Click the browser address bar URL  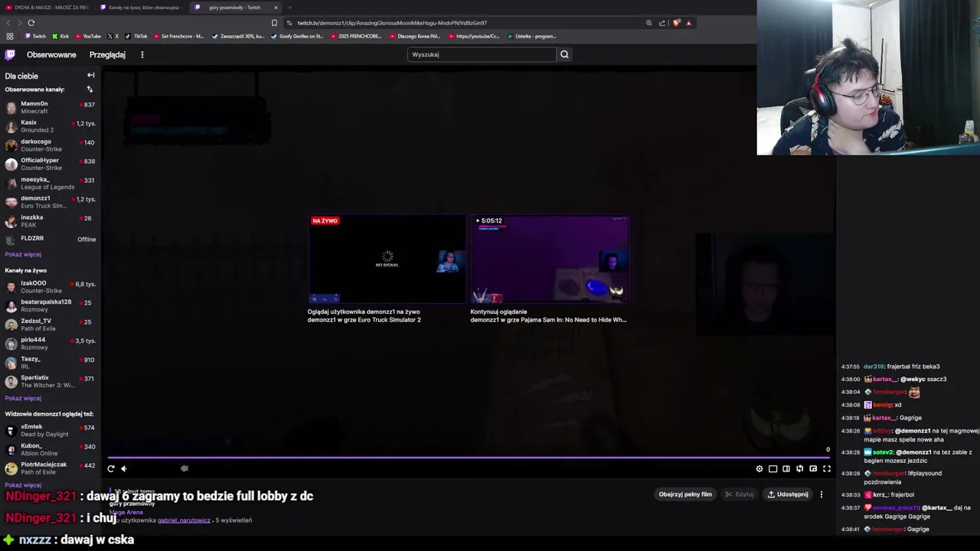[392, 23]
